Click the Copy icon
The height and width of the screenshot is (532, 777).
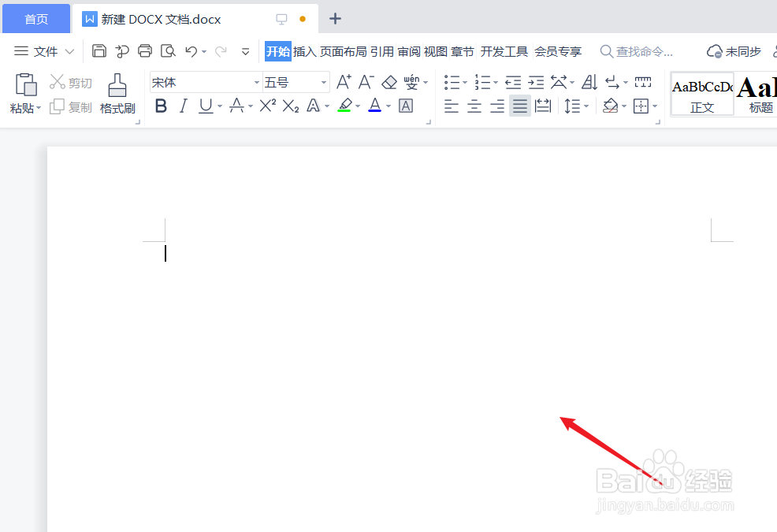(57, 106)
